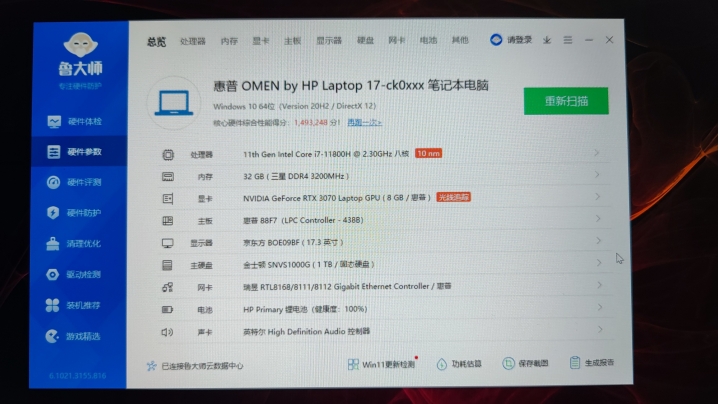Screen dimensions: 720x404
Task: Expand the 网卡 row chevron
Action: tap(600, 285)
